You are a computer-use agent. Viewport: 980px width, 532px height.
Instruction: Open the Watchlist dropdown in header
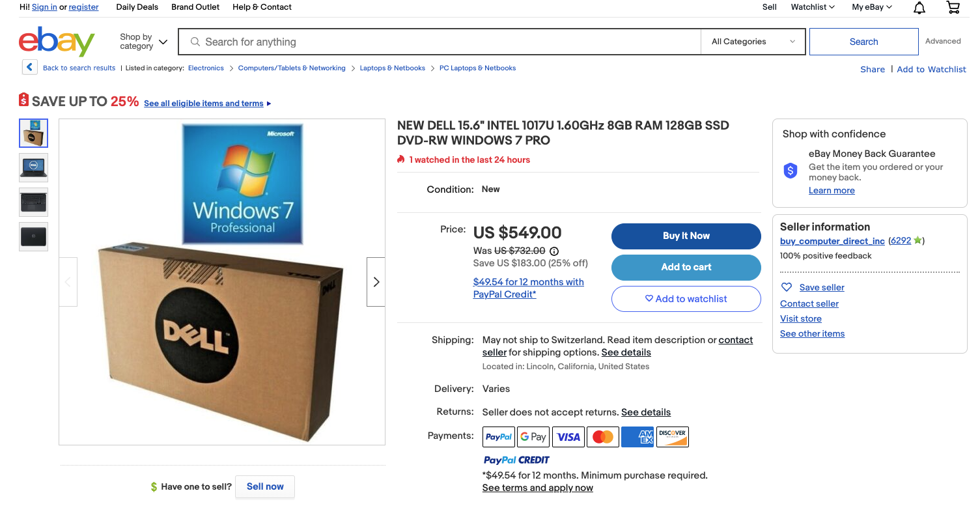coord(813,7)
